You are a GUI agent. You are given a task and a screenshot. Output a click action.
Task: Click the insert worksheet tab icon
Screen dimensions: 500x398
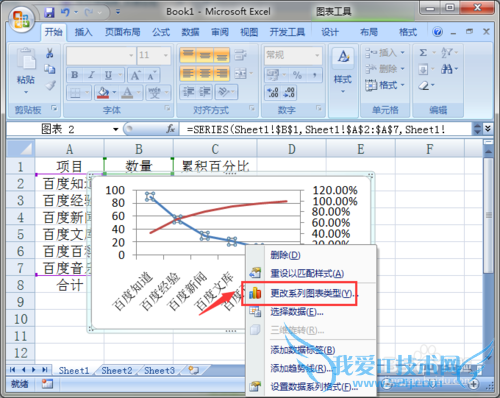(x=194, y=370)
